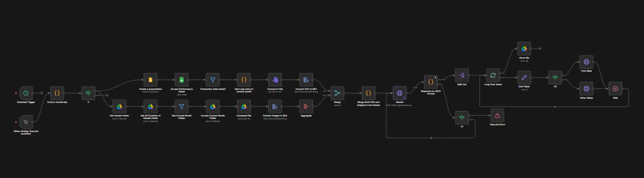Select the Loop Over Items node
The width and height of the screenshot is (644, 178).
click(493, 76)
